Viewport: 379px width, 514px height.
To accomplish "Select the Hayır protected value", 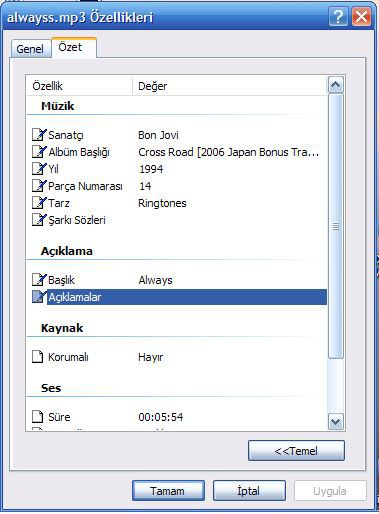I will 151,357.
